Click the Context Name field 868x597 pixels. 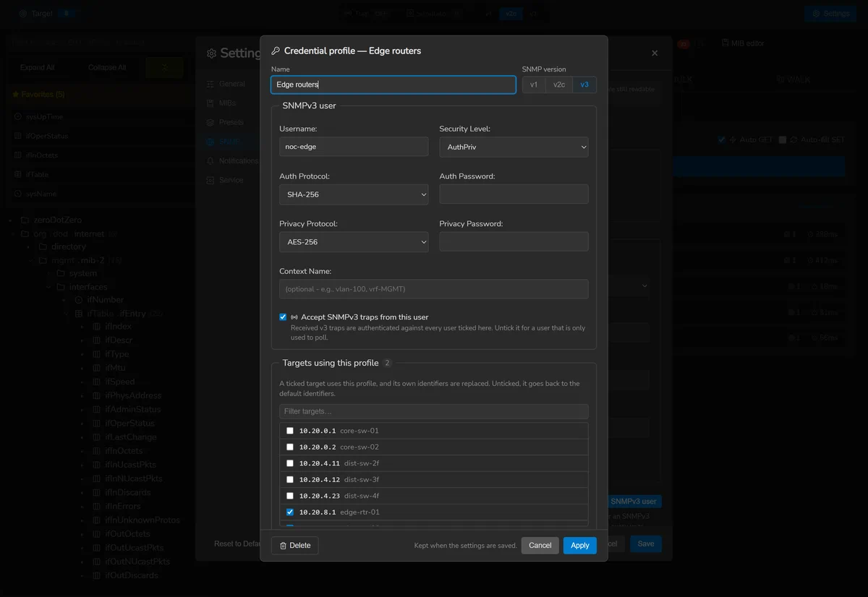click(434, 289)
